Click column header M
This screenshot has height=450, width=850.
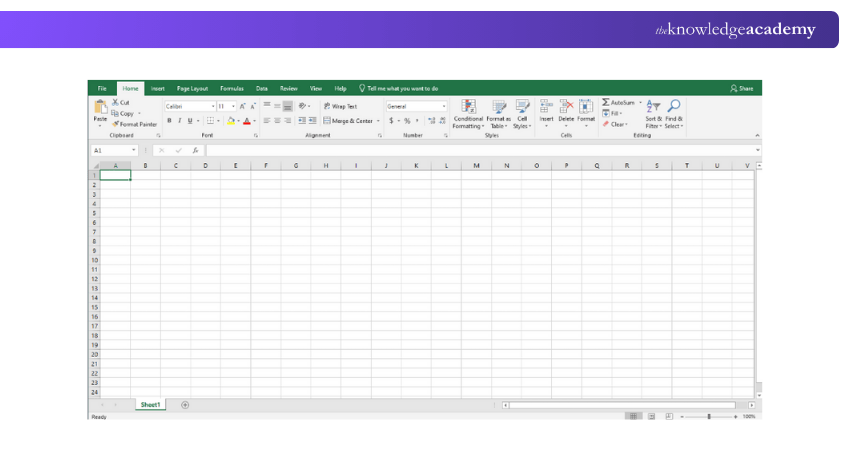[x=476, y=165]
